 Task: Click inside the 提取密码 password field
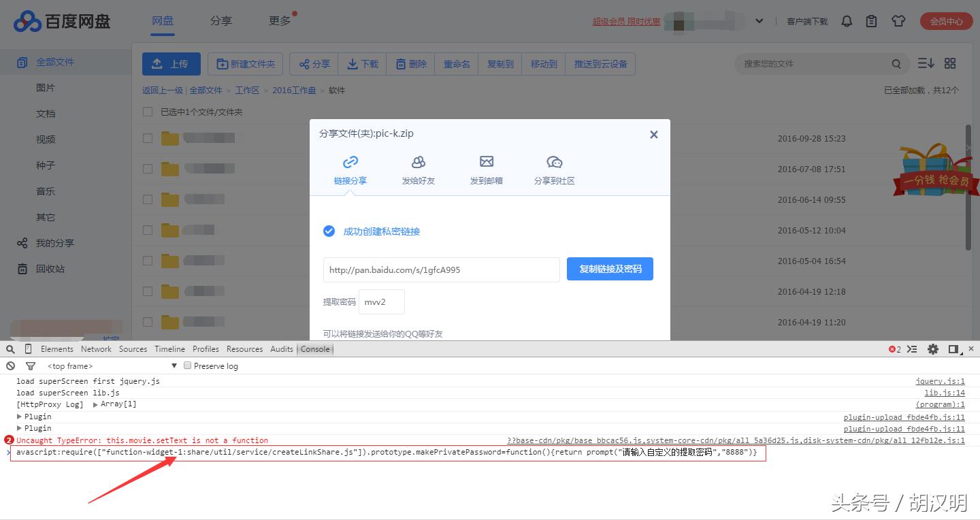(381, 302)
